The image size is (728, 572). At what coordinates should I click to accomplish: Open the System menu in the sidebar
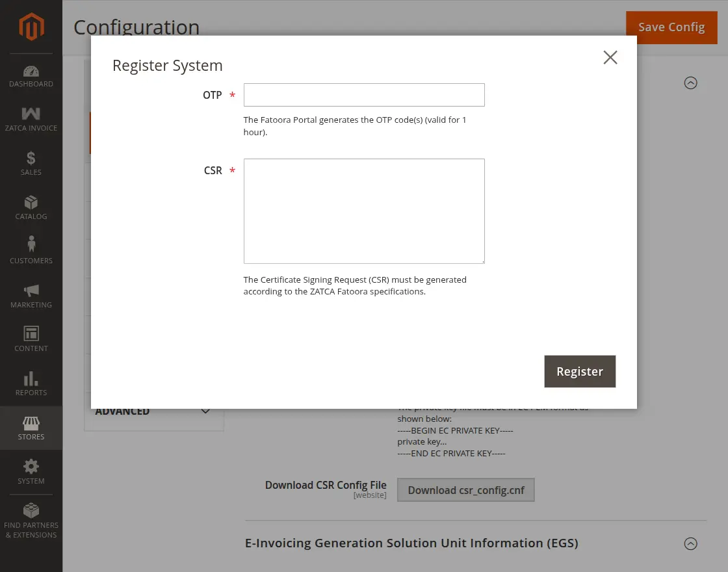(x=31, y=469)
